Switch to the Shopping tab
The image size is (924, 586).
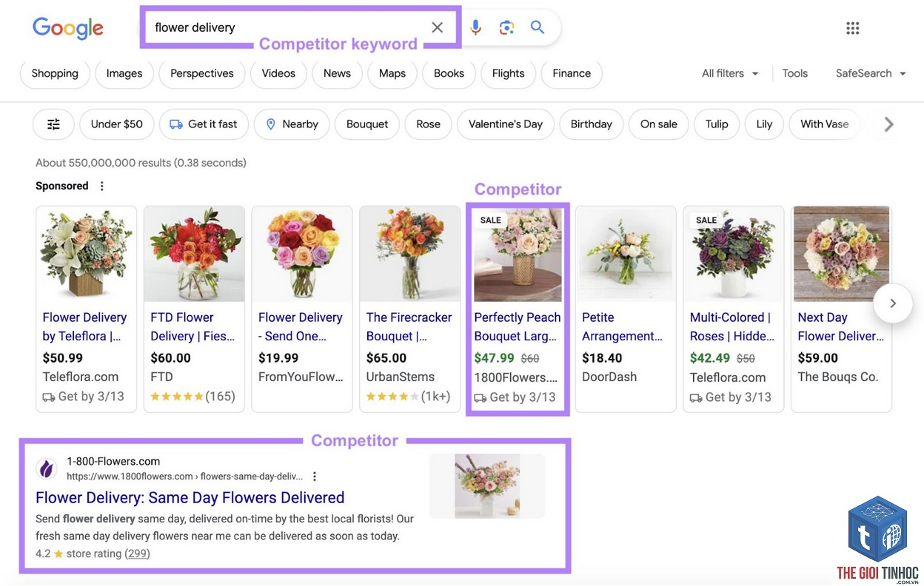[55, 73]
